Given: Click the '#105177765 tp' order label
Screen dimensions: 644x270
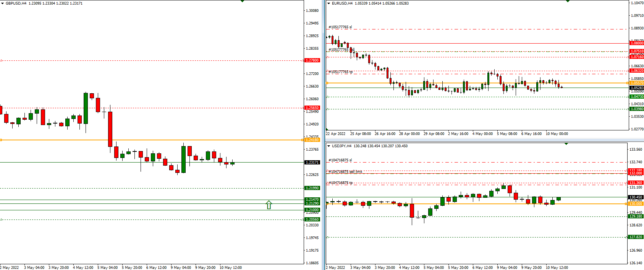Looking at the screenshot, I should [341, 72].
